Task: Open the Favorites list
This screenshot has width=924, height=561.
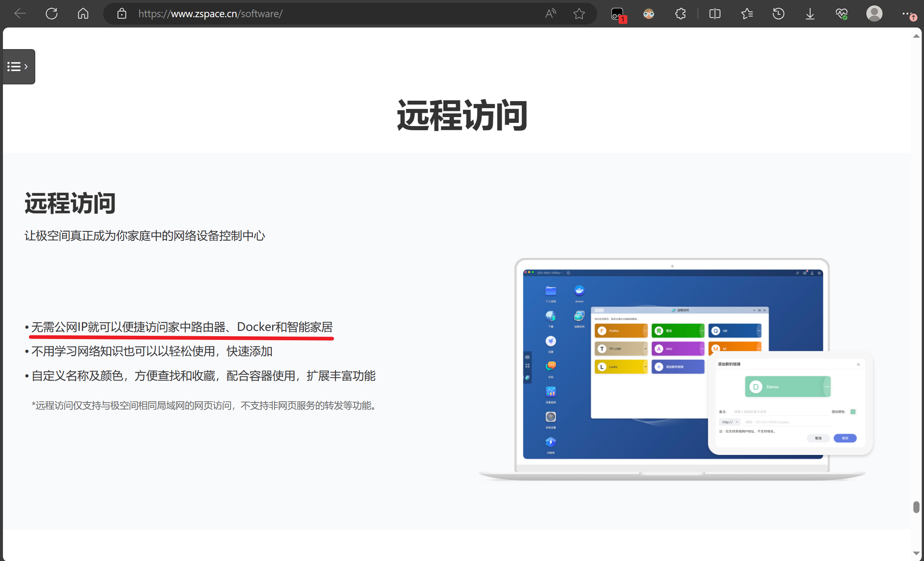Action: (x=747, y=14)
